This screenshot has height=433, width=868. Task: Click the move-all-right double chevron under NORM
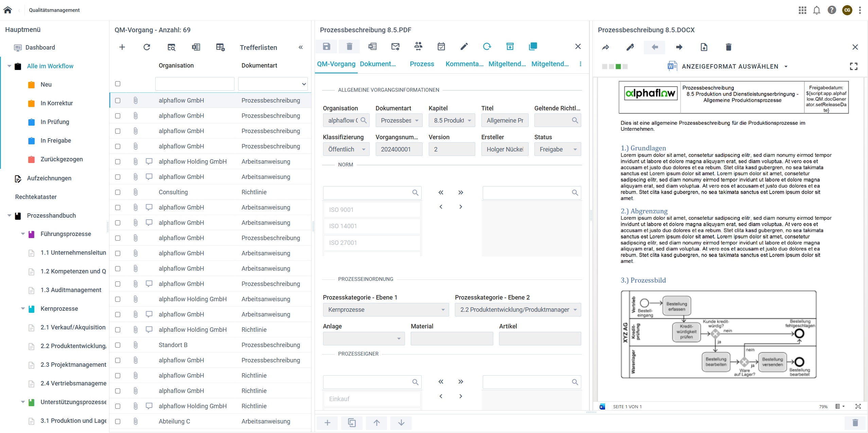coord(460,193)
